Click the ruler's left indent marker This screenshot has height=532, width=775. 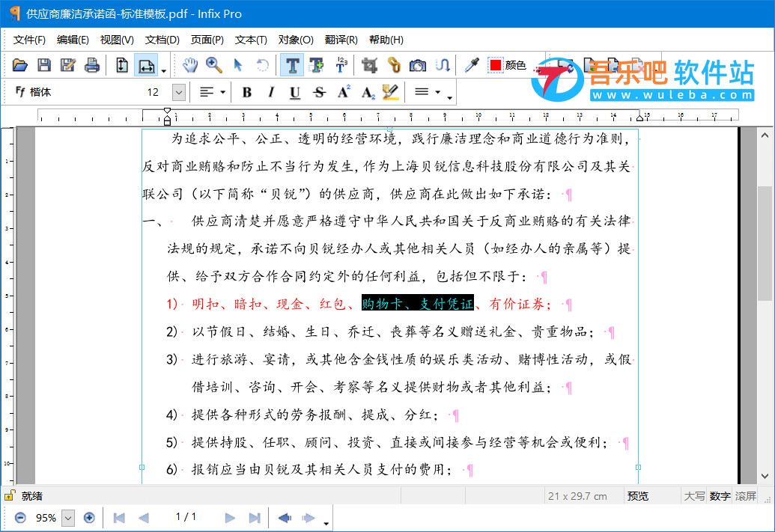(167, 120)
